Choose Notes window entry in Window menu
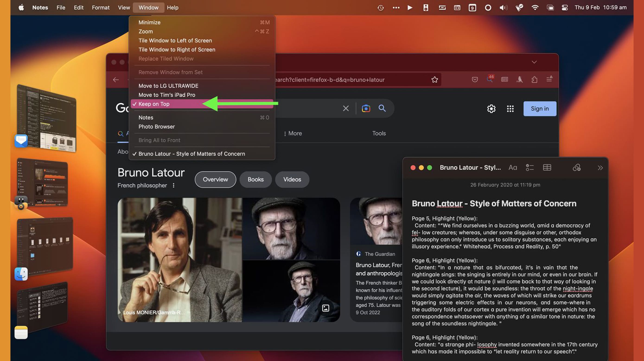Image resolution: width=644 pixels, height=361 pixels. 202,117
